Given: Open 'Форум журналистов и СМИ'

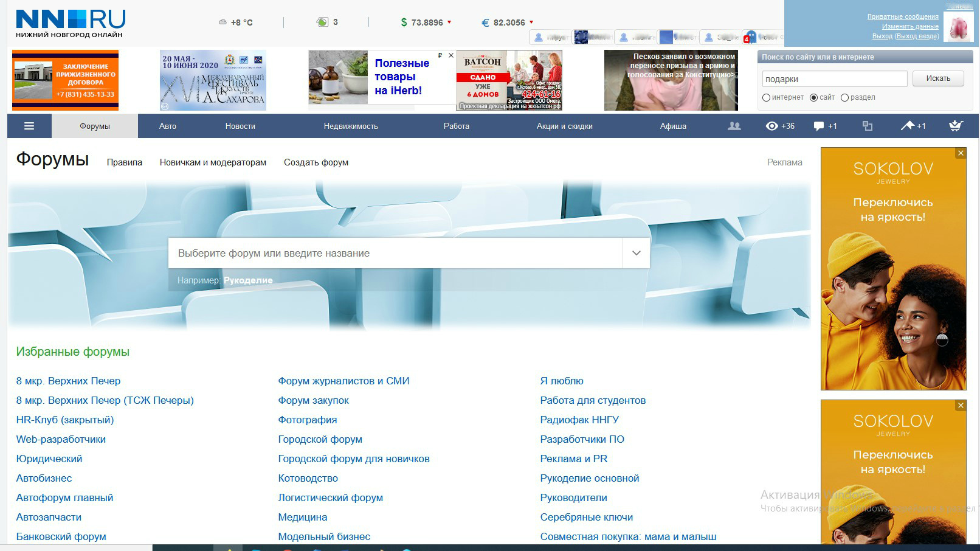Looking at the screenshot, I should tap(343, 381).
